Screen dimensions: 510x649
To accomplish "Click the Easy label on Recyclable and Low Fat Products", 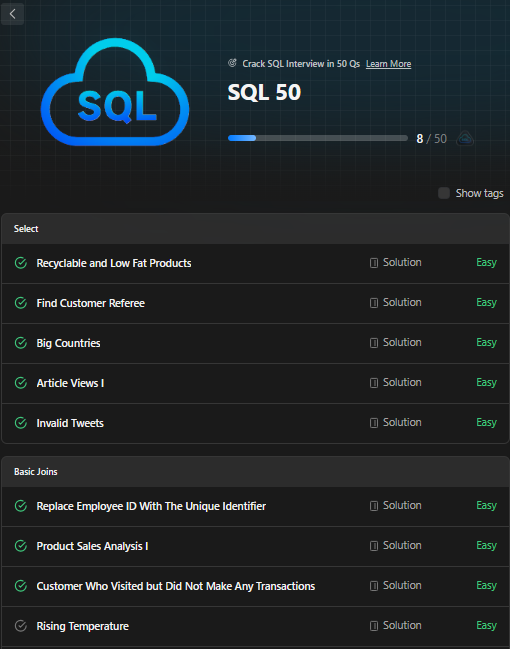I will pyautogui.click(x=486, y=263).
